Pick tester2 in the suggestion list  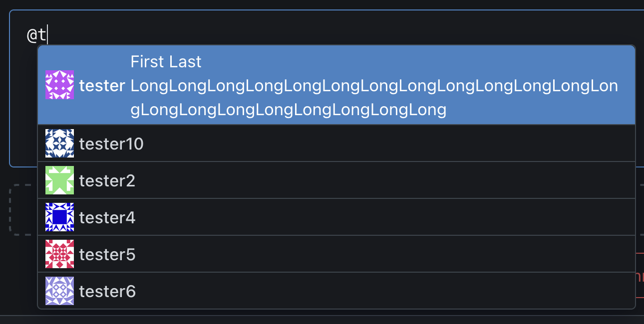pyautogui.click(x=107, y=180)
